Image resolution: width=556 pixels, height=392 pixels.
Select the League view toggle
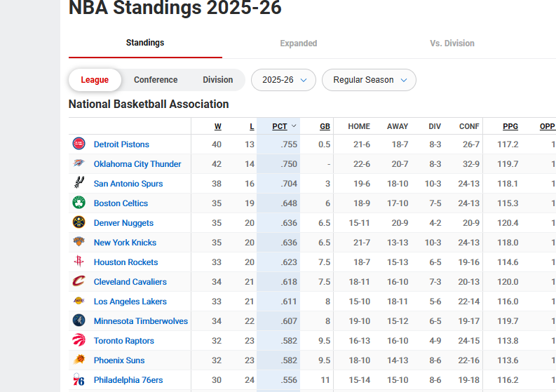(x=95, y=80)
